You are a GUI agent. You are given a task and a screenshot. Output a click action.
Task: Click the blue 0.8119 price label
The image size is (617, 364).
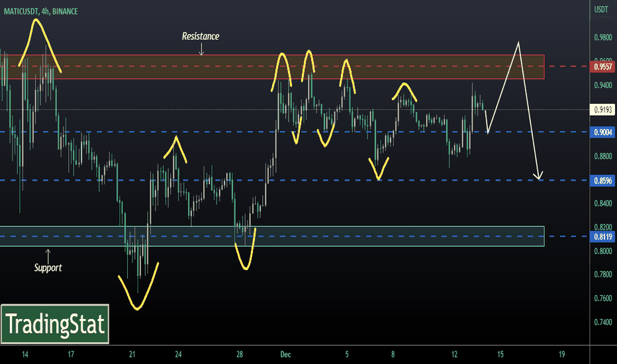[603, 236]
